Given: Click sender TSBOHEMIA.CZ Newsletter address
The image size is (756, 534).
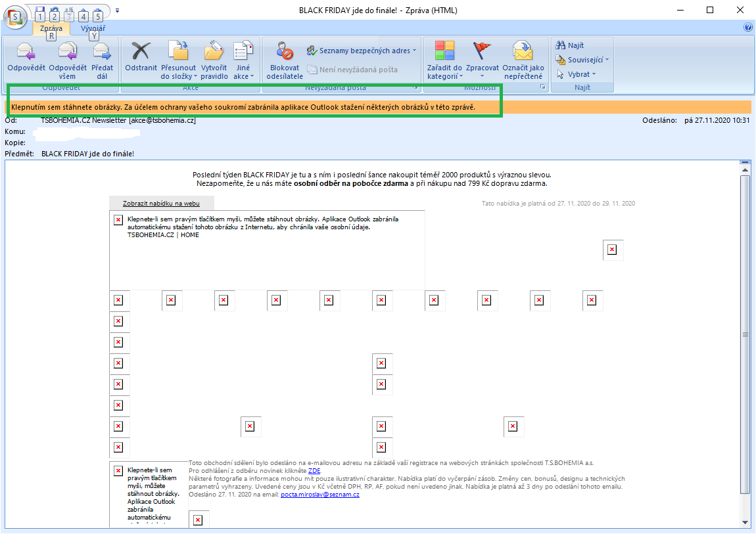Looking at the screenshot, I should click(x=118, y=120).
